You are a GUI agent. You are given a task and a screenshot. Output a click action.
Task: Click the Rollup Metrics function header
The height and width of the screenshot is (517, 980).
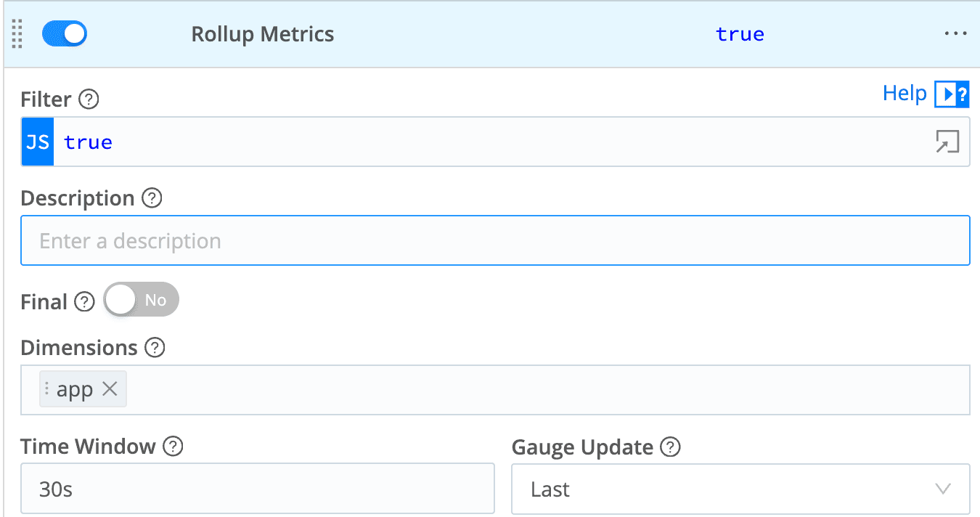click(x=263, y=34)
